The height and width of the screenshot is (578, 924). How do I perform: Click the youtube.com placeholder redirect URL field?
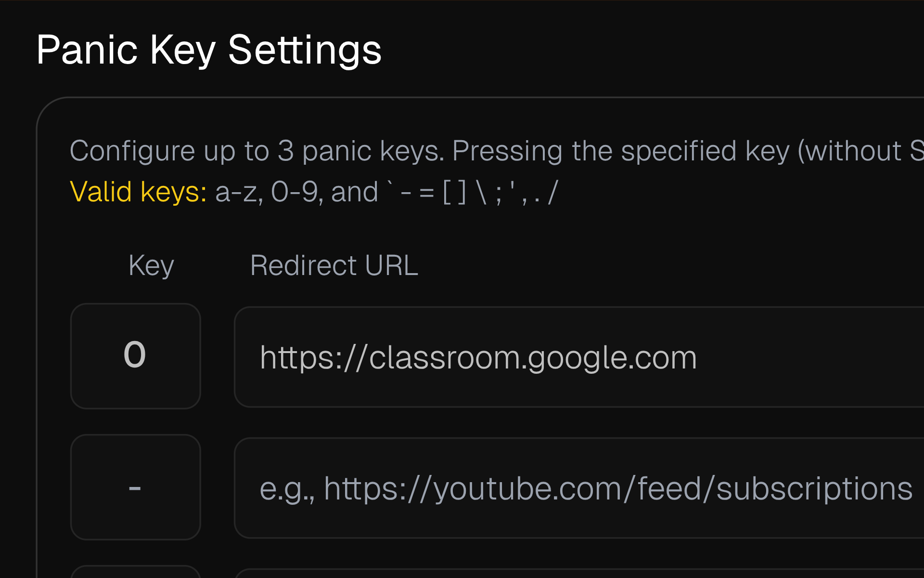point(577,488)
